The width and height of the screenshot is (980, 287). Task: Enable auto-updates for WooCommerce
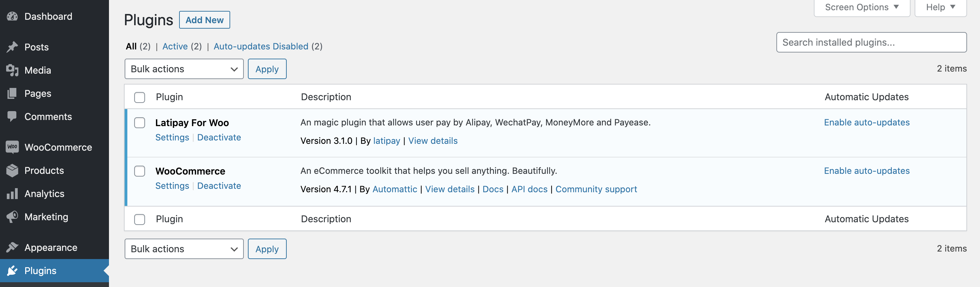(x=867, y=171)
